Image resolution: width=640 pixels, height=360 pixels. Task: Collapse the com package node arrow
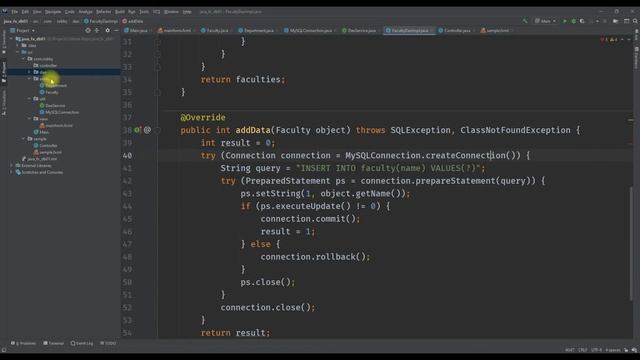(x=23, y=59)
